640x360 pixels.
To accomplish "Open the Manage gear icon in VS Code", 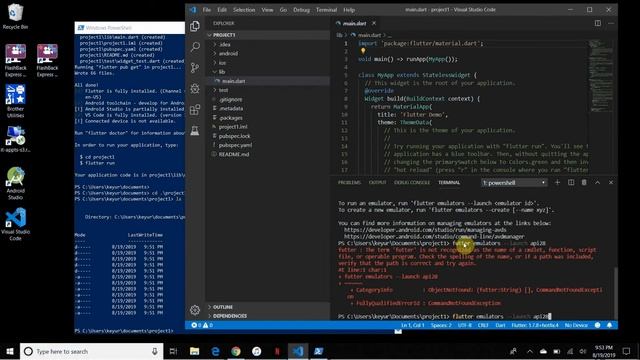I will pos(195,310).
